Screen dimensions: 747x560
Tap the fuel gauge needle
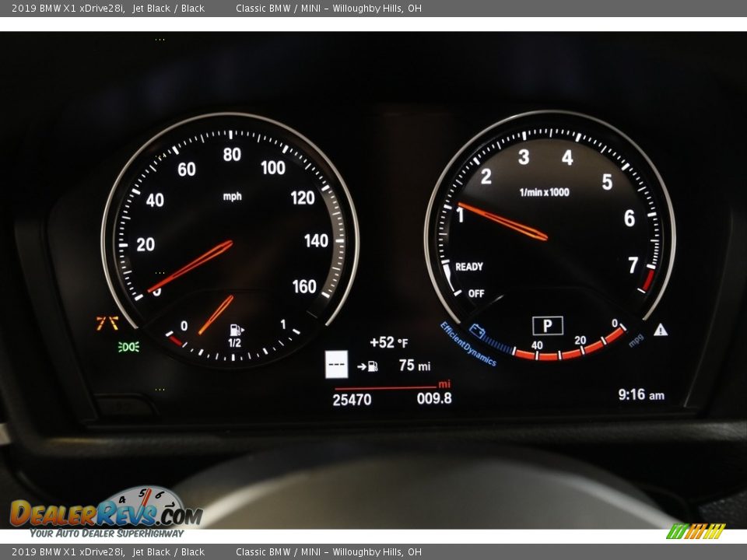pyautogui.click(x=216, y=315)
